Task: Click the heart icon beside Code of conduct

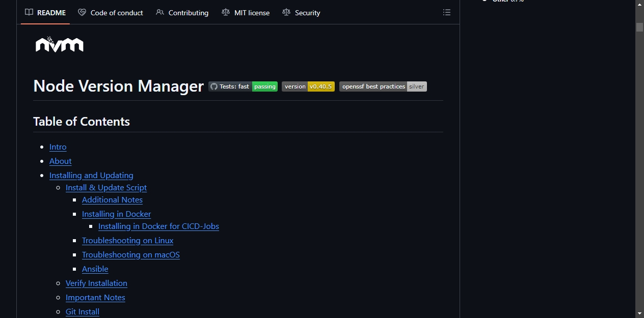Action: 82,13
